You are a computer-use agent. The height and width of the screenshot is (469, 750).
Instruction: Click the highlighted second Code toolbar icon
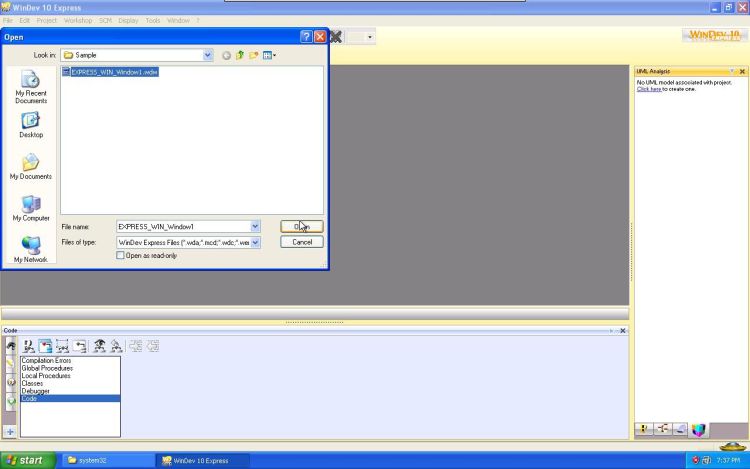click(x=45, y=346)
